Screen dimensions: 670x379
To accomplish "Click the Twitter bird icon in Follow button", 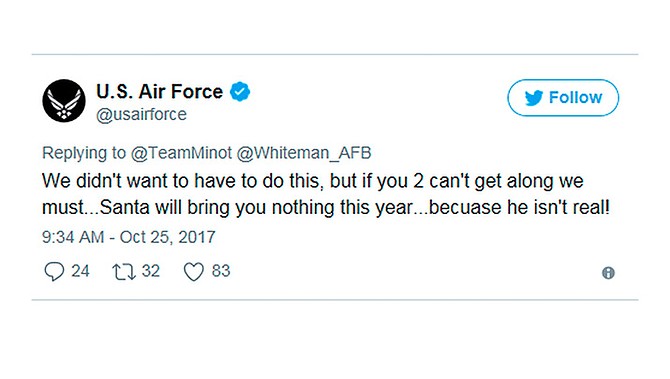I will (x=534, y=98).
